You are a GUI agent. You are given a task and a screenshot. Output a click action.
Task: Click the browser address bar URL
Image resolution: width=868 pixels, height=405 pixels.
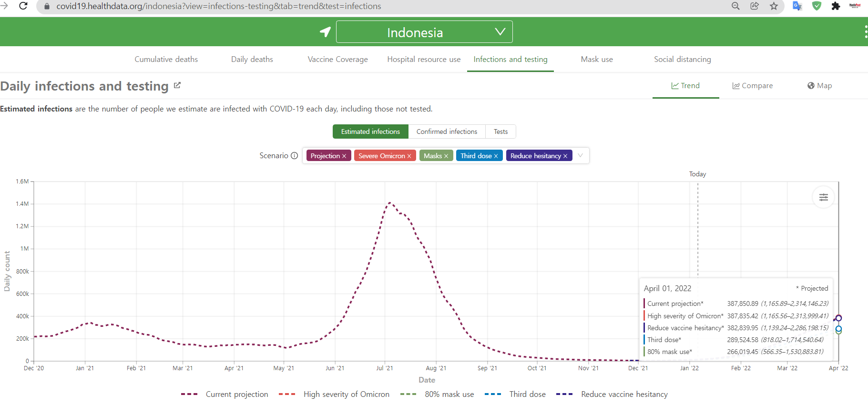pyautogui.click(x=218, y=6)
